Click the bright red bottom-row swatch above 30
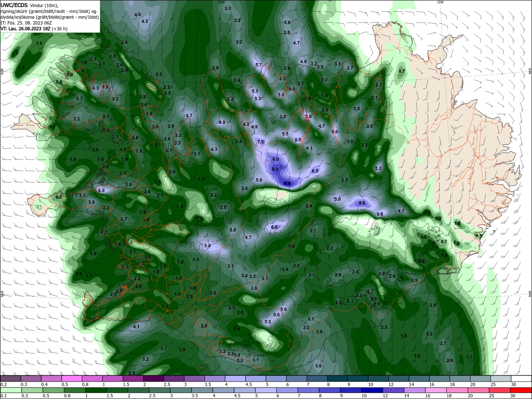 pyautogui.click(x=521, y=390)
